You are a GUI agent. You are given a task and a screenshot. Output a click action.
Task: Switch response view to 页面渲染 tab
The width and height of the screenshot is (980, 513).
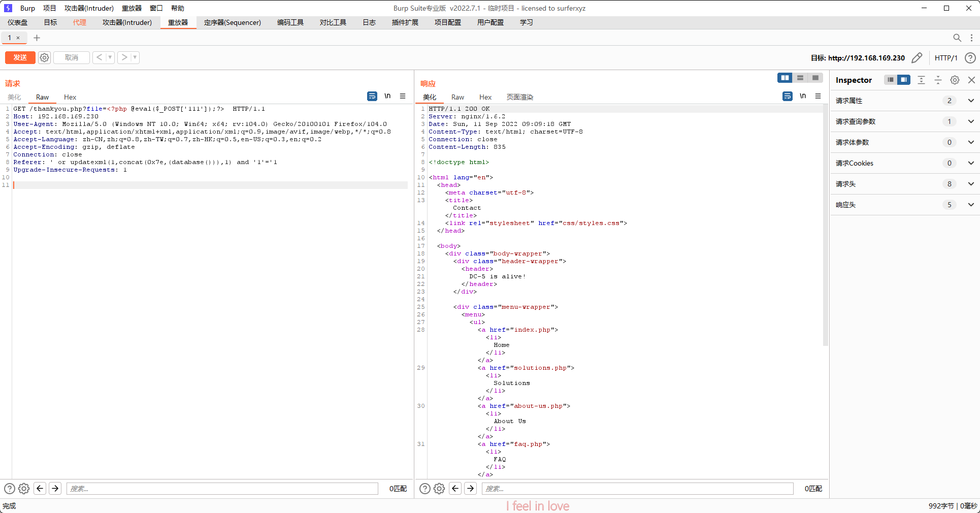520,97
